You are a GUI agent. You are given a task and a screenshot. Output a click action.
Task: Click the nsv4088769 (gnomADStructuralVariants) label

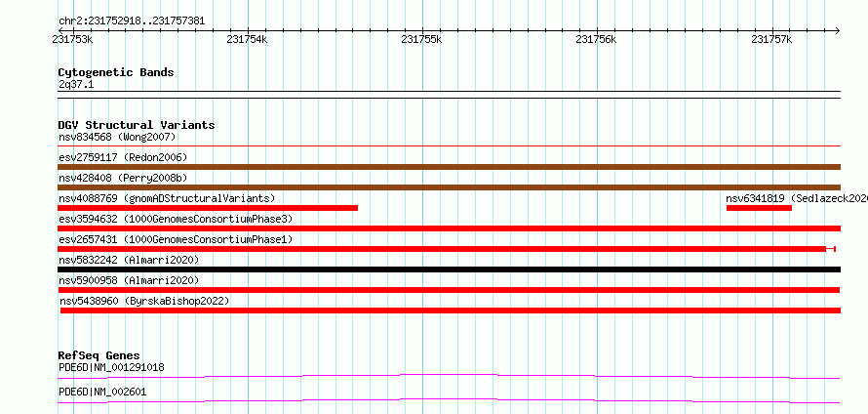[x=167, y=198]
